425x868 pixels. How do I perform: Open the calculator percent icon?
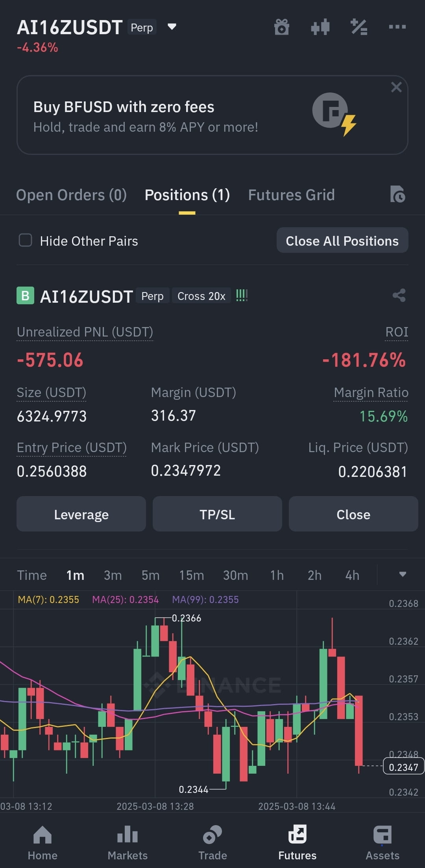point(359,27)
